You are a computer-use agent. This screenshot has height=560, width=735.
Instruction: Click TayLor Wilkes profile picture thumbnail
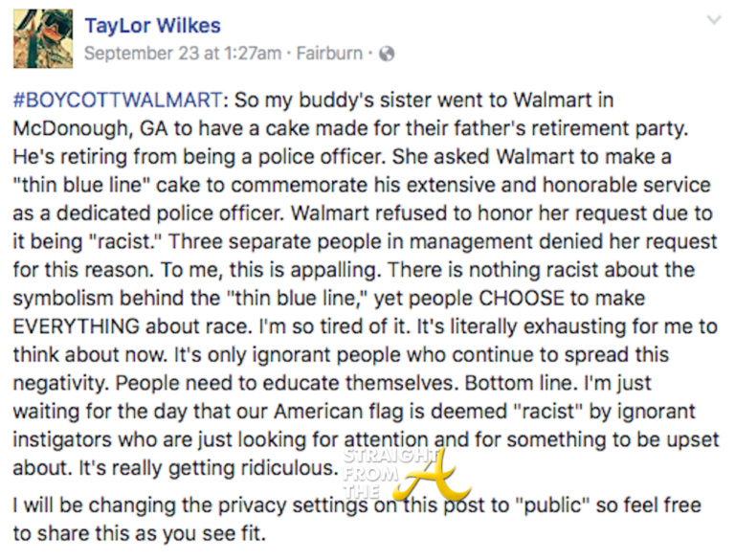[x=43, y=38]
